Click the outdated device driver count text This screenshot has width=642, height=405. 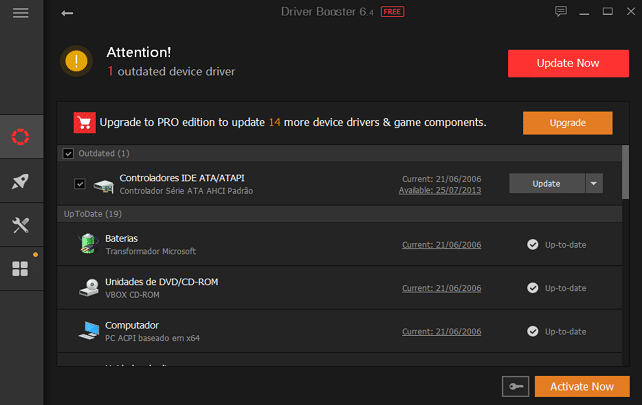tap(171, 71)
